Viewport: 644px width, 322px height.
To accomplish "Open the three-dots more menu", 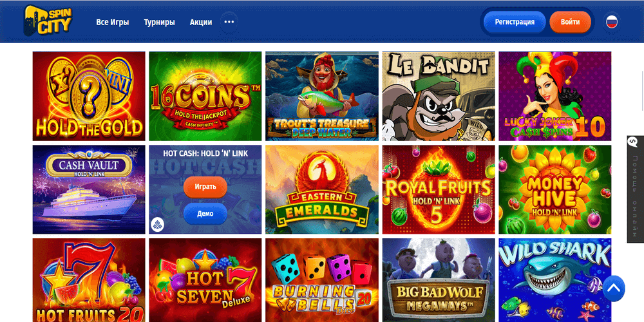I will 229,22.
